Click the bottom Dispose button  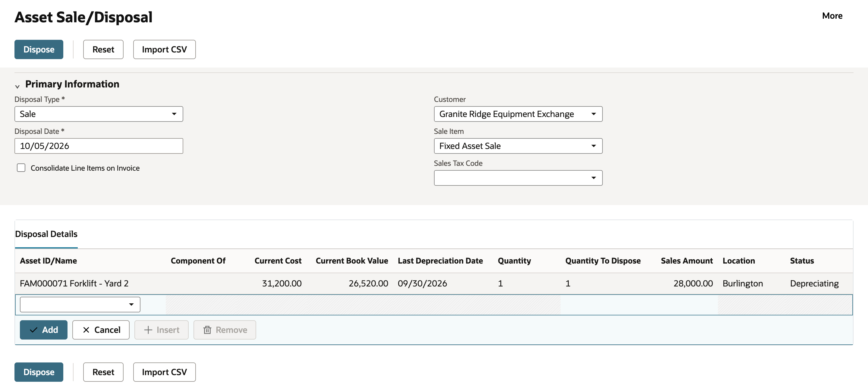click(x=39, y=372)
